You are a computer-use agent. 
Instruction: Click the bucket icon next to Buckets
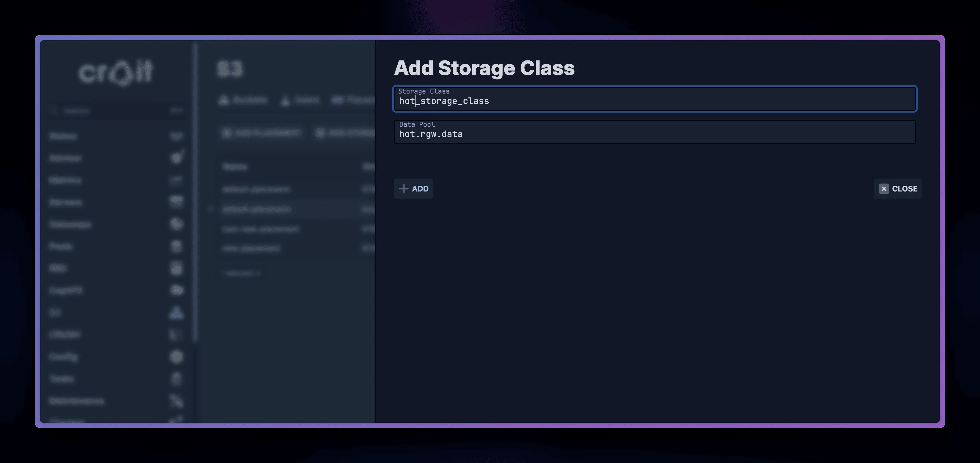(224, 100)
